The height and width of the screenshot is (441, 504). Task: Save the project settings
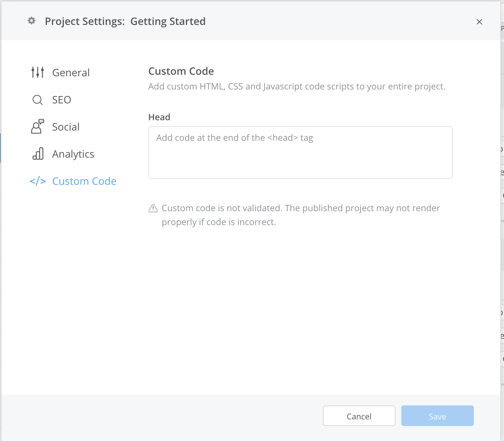click(x=437, y=416)
